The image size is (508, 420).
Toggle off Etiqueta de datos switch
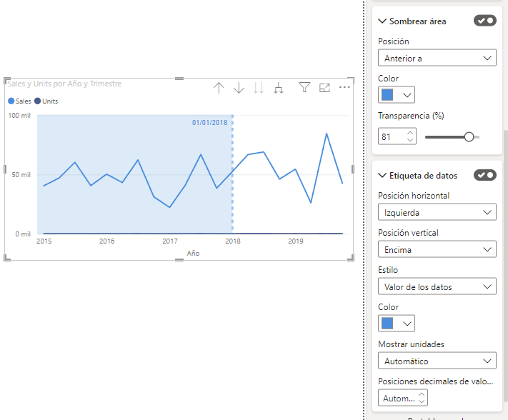pos(484,175)
